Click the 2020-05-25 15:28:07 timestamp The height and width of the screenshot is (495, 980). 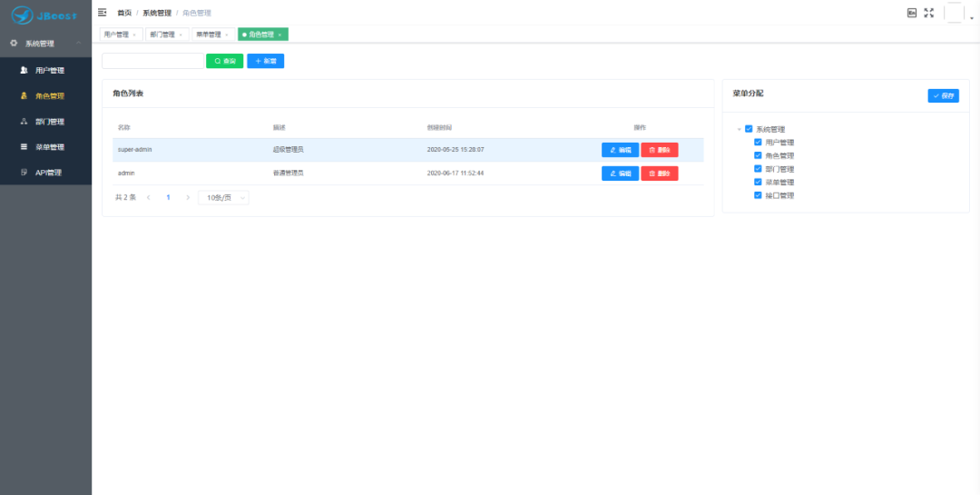point(455,150)
